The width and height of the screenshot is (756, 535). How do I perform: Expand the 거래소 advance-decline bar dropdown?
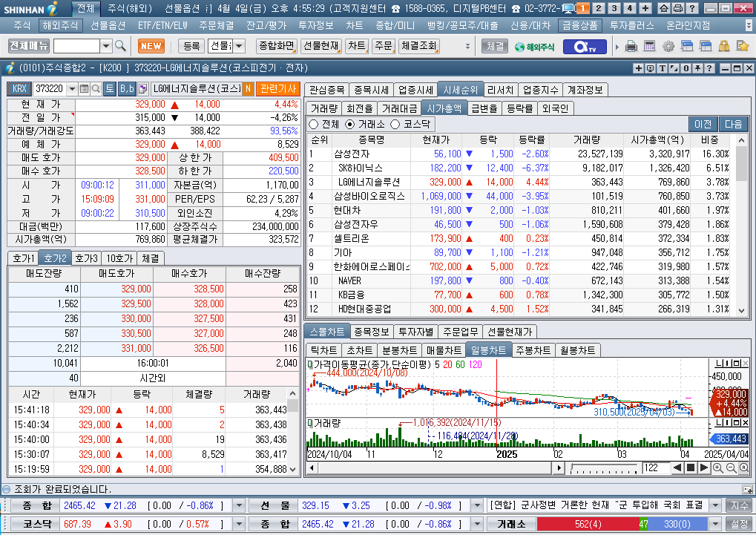click(x=715, y=524)
